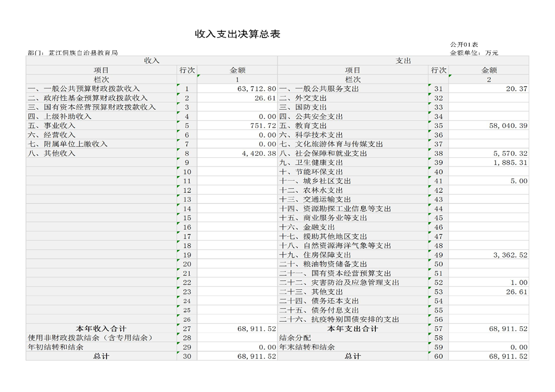This screenshot has width=555, height=392.
Task: Click the title 收入支出决算总表
Action: 237,34
